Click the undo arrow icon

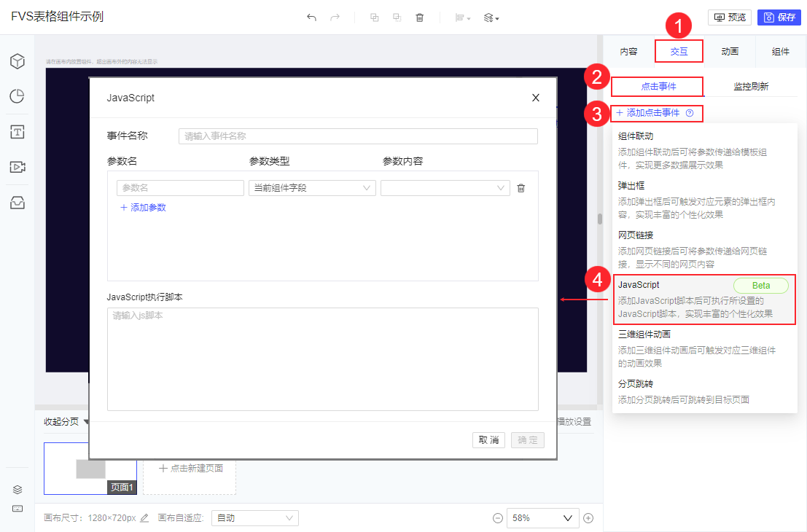[311, 17]
